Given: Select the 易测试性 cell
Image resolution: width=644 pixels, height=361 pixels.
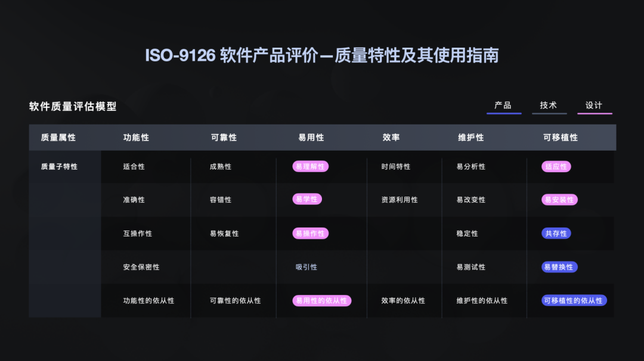Looking at the screenshot, I should pos(471,267).
